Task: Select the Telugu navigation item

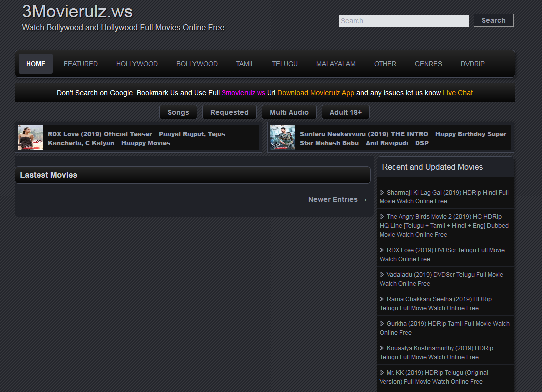Action: pos(285,64)
